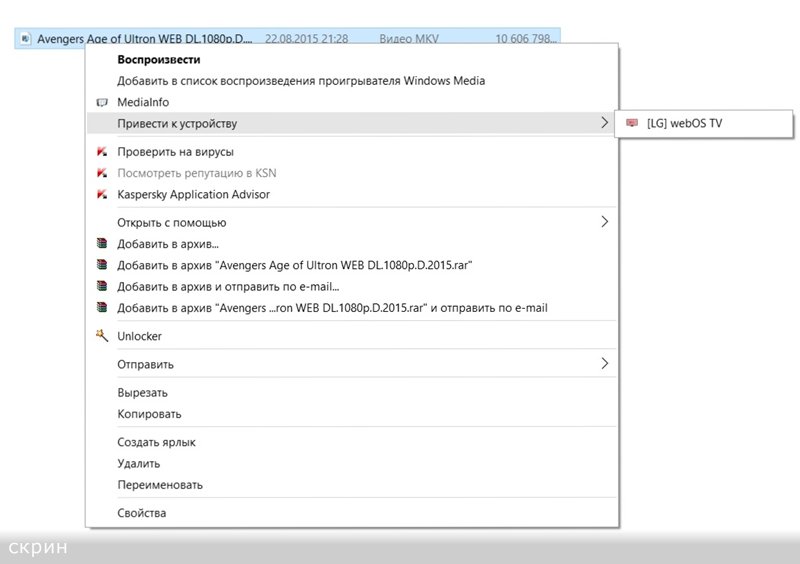
Task: Click the Kaspersky icon beside 'Проверить на вирусы'
Action: [x=101, y=152]
